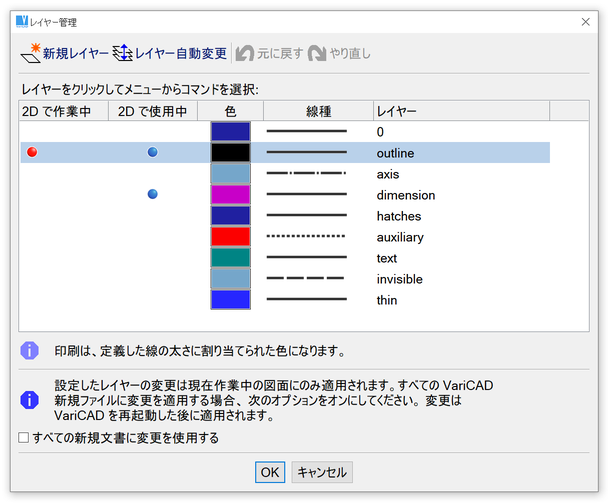Click the red active-layer dot on outline row
The width and height of the screenshot is (608, 504).
pyautogui.click(x=32, y=152)
